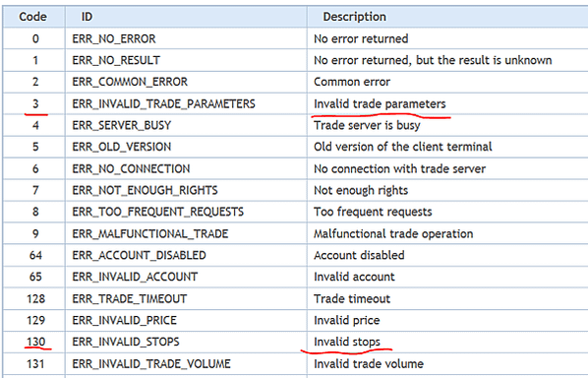Click the ID column header
This screenshot has height=378, width=588.
[87, 17]
